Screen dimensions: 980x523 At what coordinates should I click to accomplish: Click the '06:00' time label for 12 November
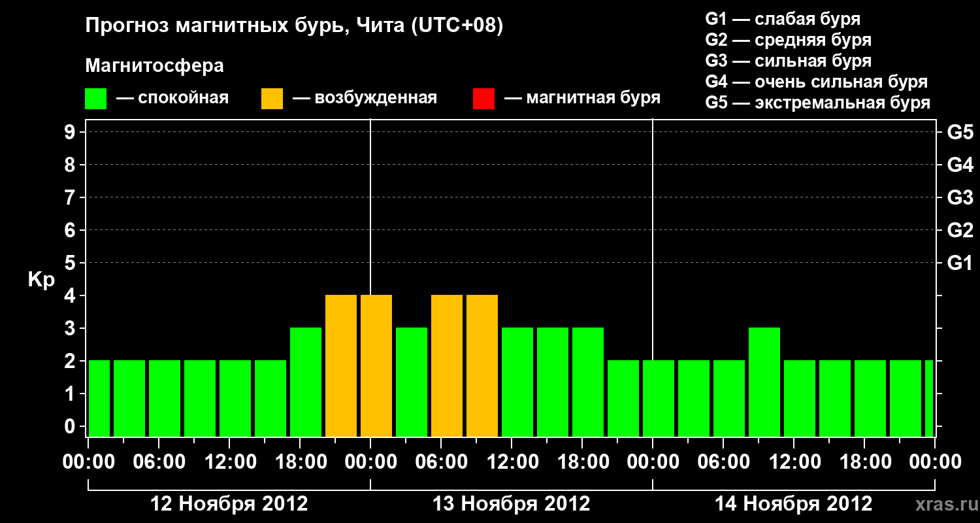(x=159, y=462)
